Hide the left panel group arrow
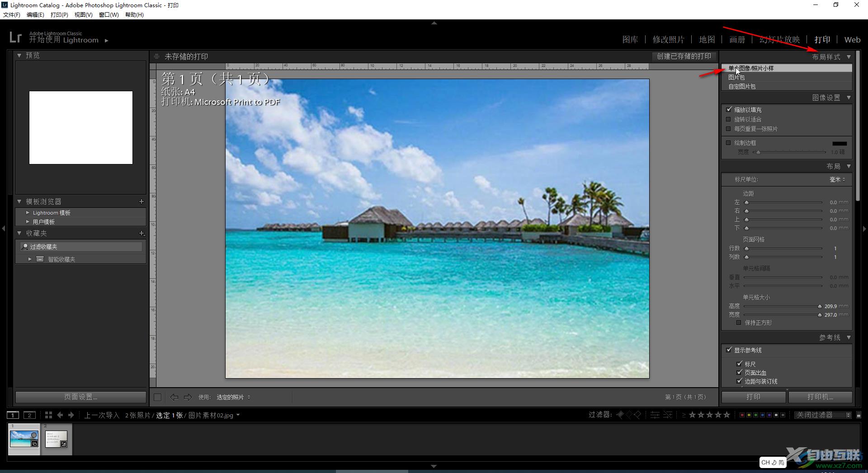Image resolution: width=868 pixels, height=473 pixels. coord(4,229)
